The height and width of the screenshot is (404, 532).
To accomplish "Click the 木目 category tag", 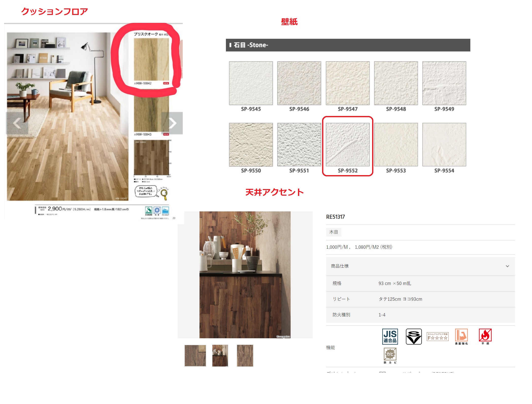I will click(x=334, y=232).
